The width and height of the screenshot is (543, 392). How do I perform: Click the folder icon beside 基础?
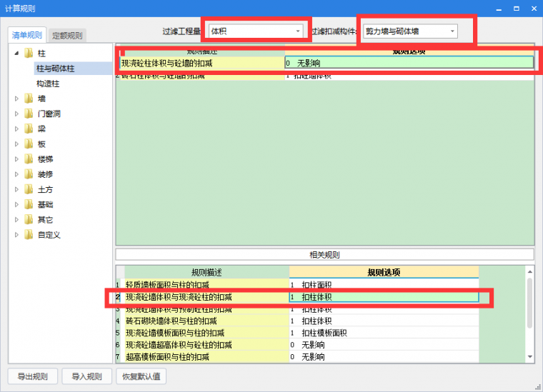click(29, 204)
